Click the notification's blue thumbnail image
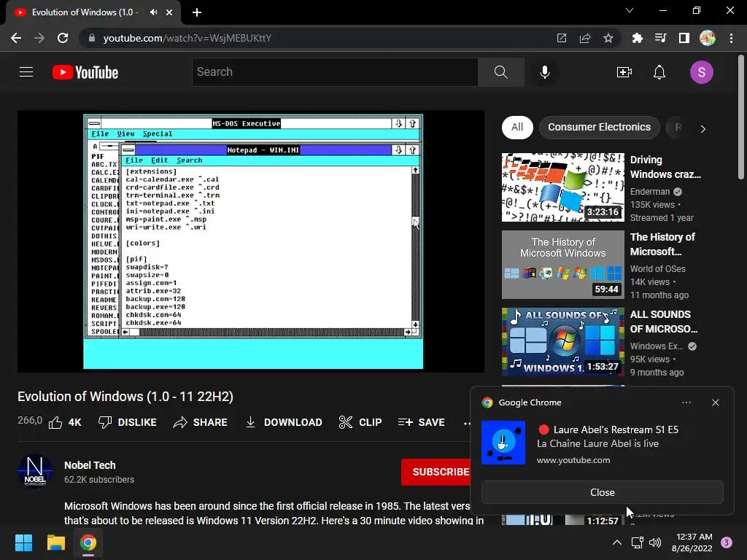This screenshot has height=560, width=747. [503, 443]
